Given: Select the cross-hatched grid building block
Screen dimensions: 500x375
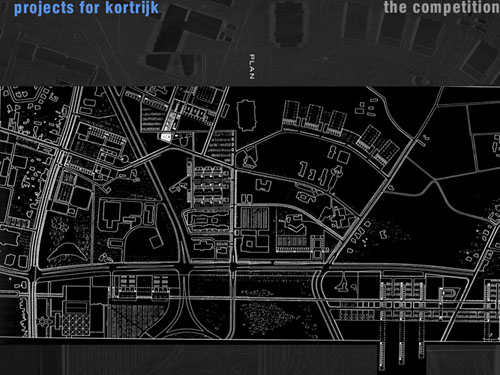Looking at the screenshot, I should coord(76,323).
